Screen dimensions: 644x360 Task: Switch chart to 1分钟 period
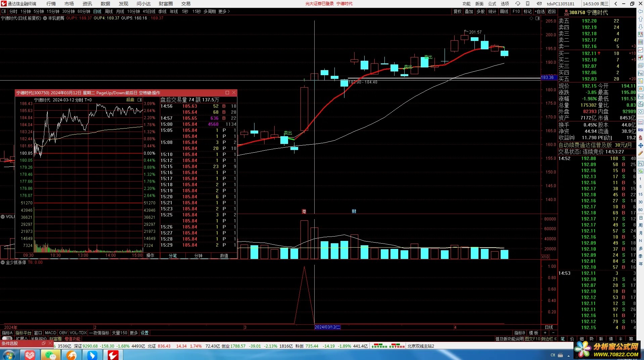pos(26,11)
